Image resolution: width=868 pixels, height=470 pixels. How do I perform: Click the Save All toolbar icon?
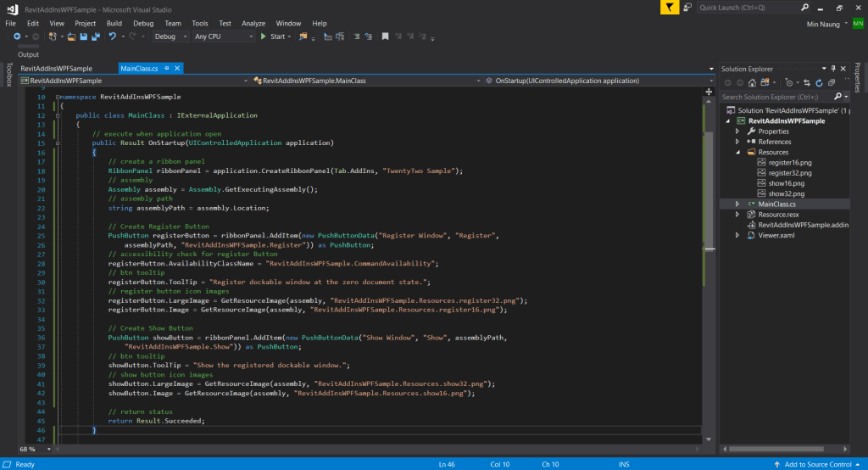point(95,36)
